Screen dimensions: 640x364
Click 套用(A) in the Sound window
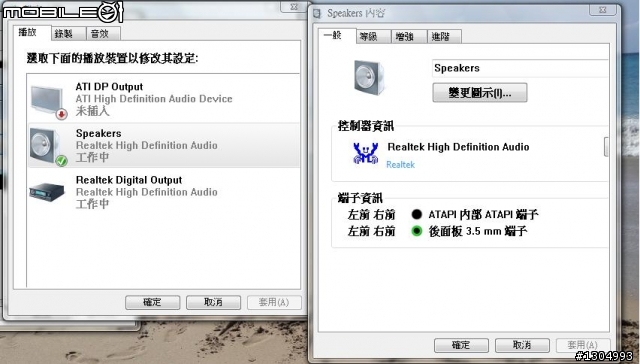point(274,302)
